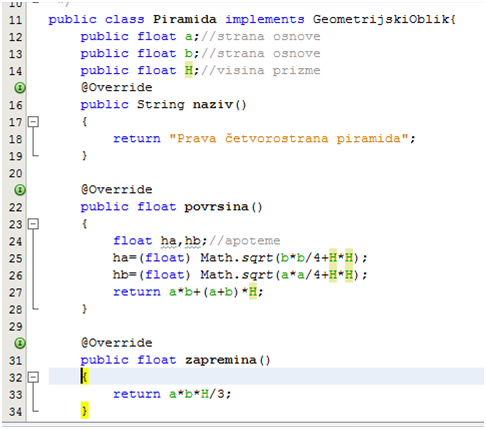Collapse the zapremina method fold

33,377
